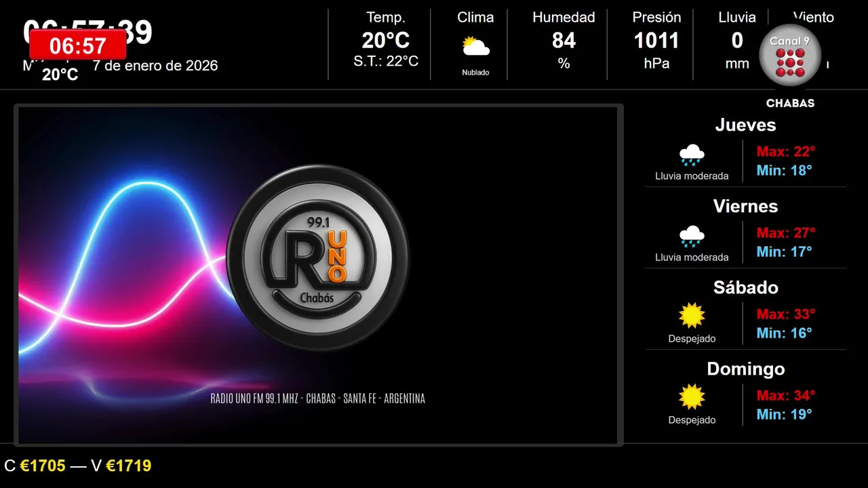This screenshot has height=488, width=868.
Task: Click the Jueves rain cloud icon
Action: 692,155
